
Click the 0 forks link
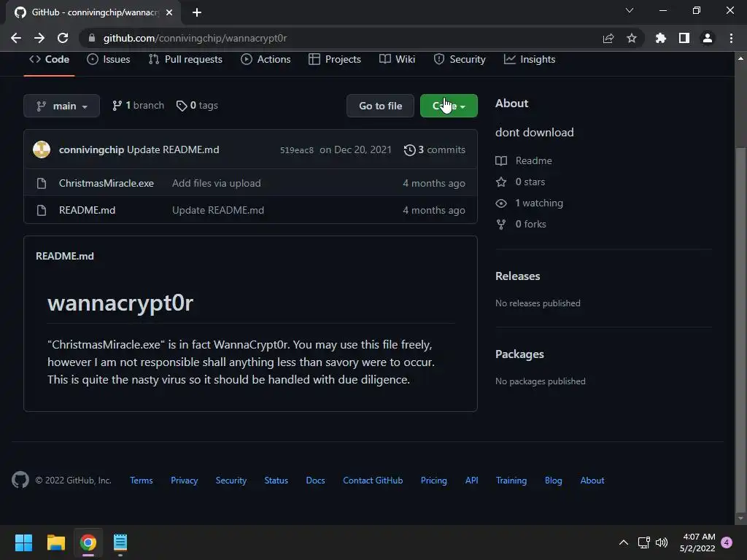[x=521, y=224]
